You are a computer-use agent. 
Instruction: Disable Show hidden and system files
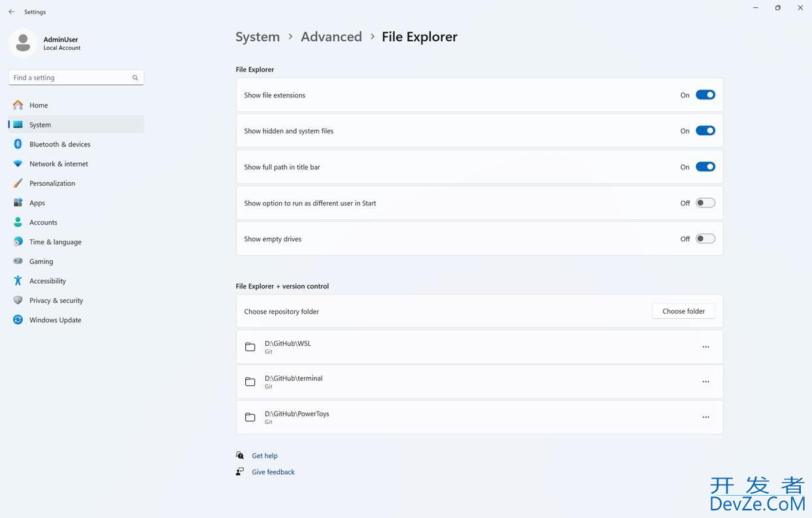pyautogui.click(x=705, y=131)
